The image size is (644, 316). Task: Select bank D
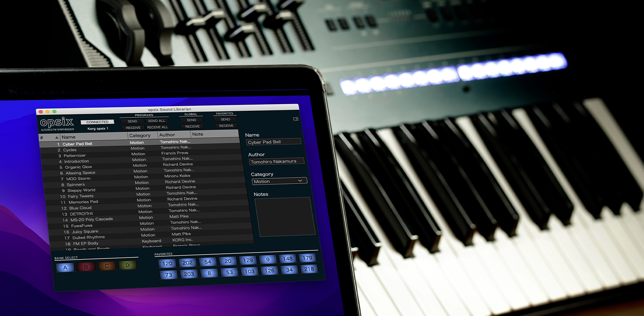pyautogui.click(x=128, y=265)
